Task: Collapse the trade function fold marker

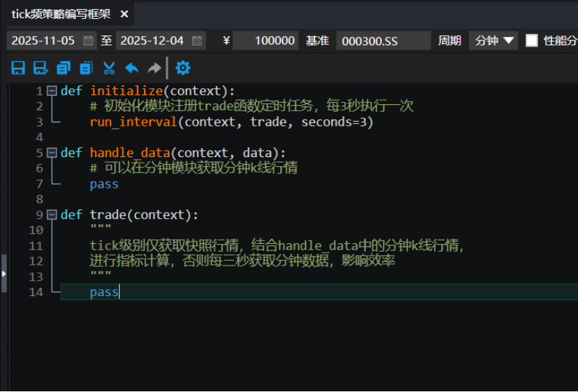Action: tap(51, 215)
